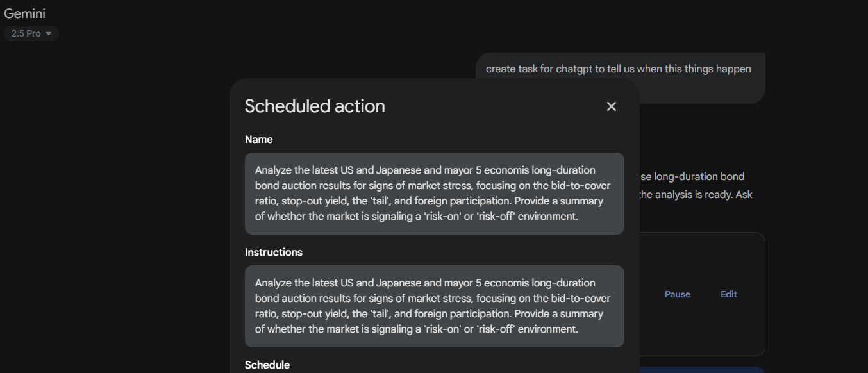The image size is (868, 373).
Task: Click the Schedule section heading
Action: tap(267, 365)
